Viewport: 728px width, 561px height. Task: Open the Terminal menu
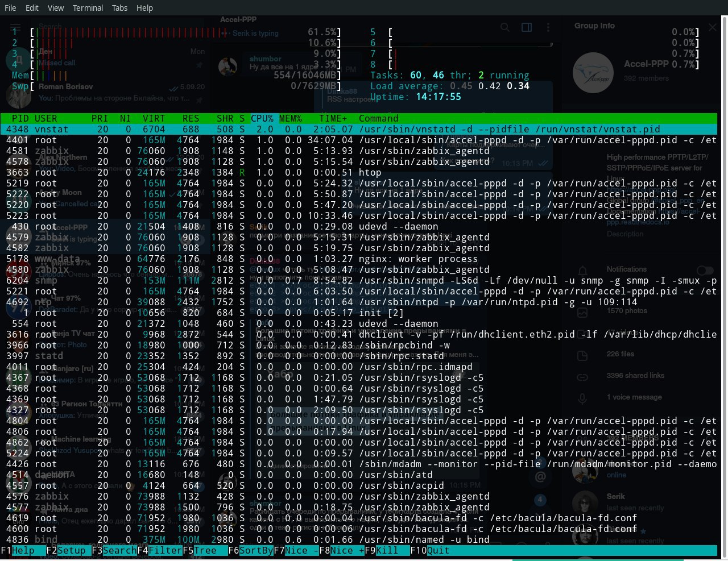88,8
